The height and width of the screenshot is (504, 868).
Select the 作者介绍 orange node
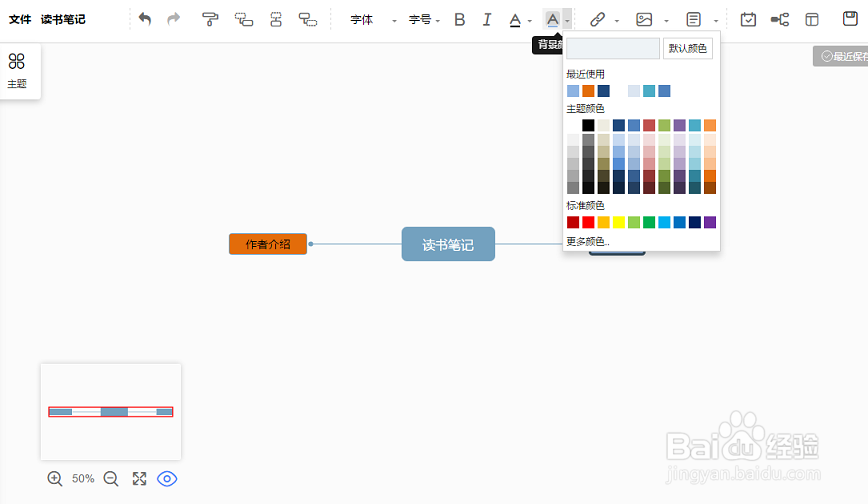(268, 244)
